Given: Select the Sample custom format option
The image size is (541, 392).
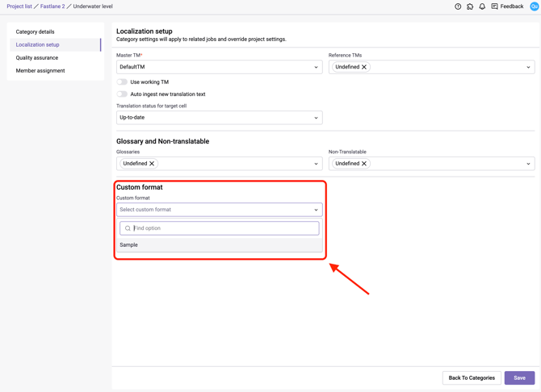Looking at the screenshot, I should point(129,245).
